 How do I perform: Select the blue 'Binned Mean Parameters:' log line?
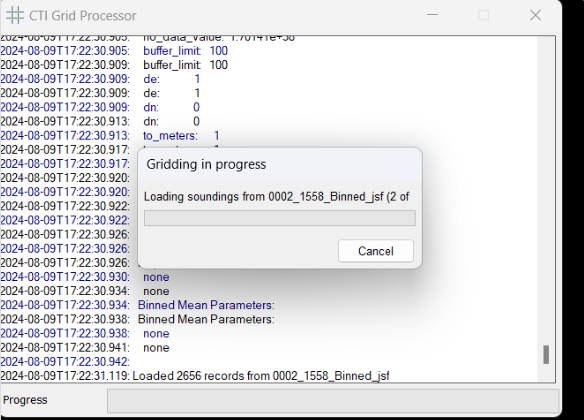click(x=137, y=305)
